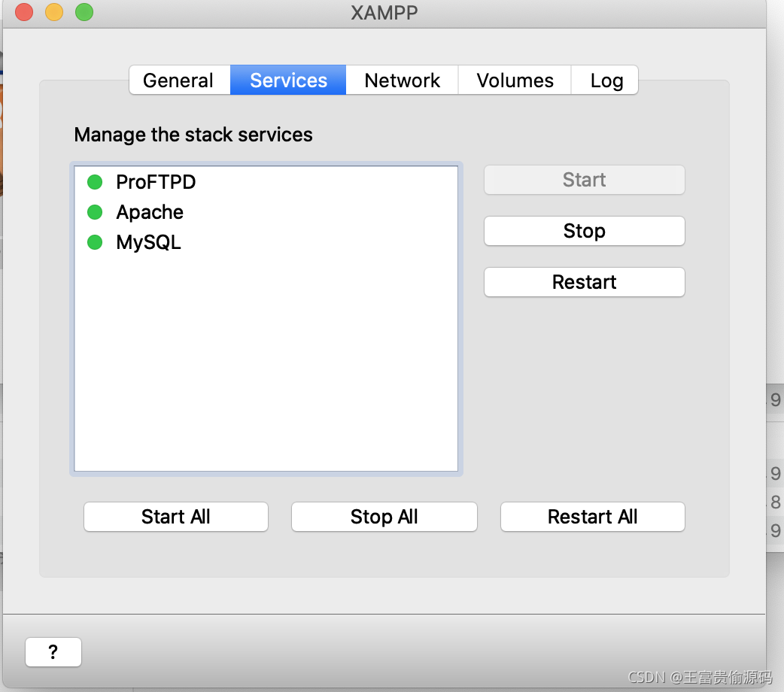Click the green status dot beside Apache
This screenshot has width=784, height=692.
(95, 212)
